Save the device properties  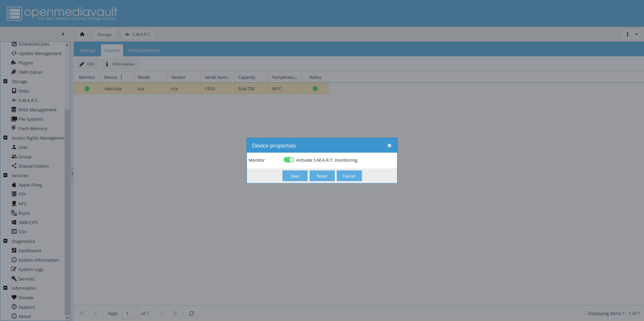pyautogui.click(x=295, y=175)
